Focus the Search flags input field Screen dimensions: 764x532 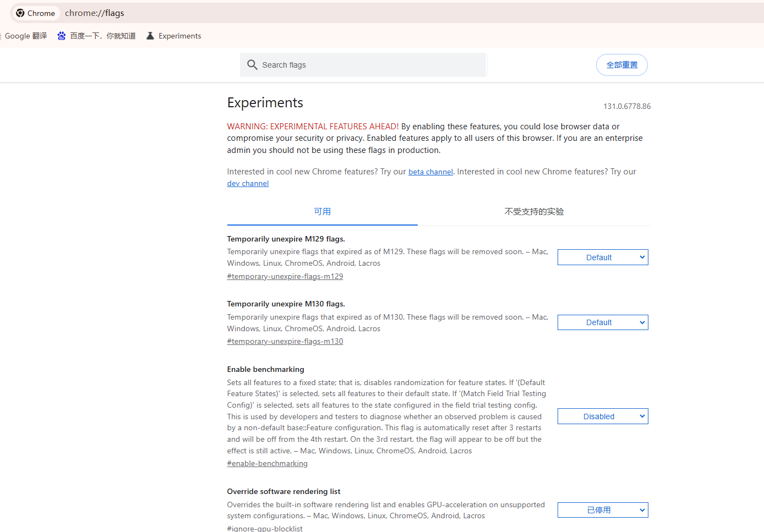click(369, 65)
